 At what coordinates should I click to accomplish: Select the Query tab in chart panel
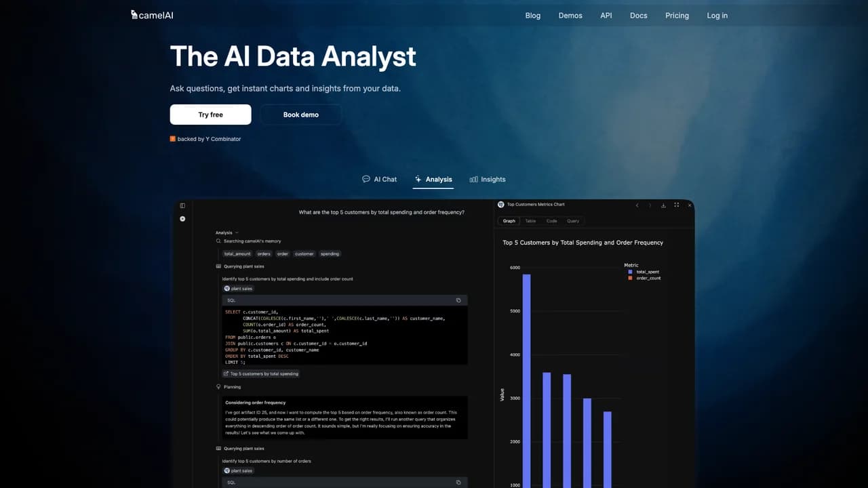tap(573, 221)
